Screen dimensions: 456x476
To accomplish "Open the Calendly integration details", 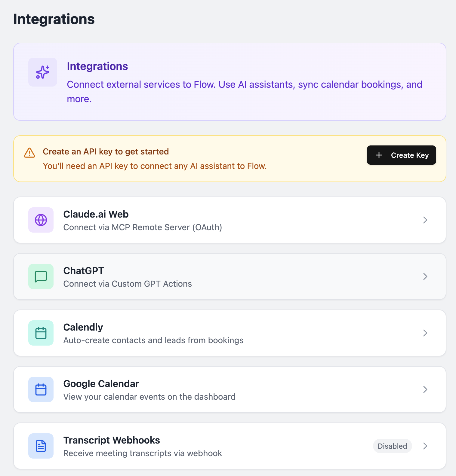I will point(229,333).
